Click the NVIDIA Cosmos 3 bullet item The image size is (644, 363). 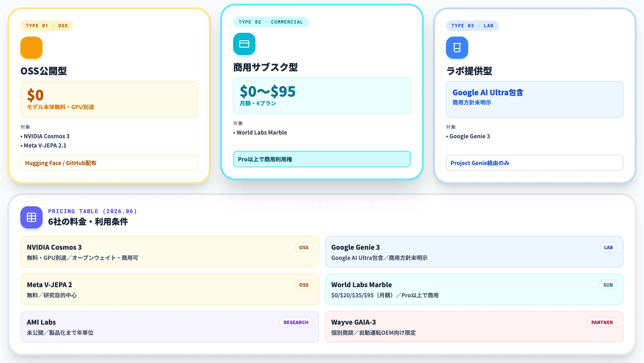pyautogui.click(x=45, y=136)
